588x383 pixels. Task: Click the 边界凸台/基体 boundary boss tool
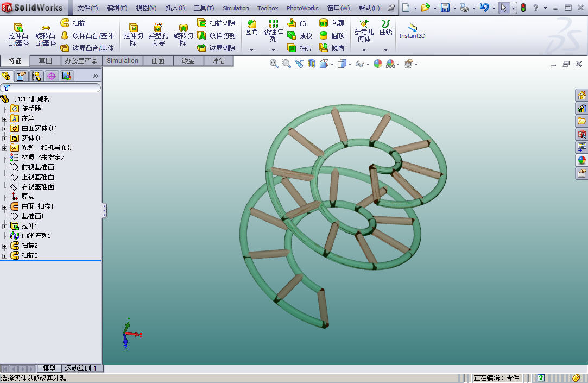coord(87,48)
